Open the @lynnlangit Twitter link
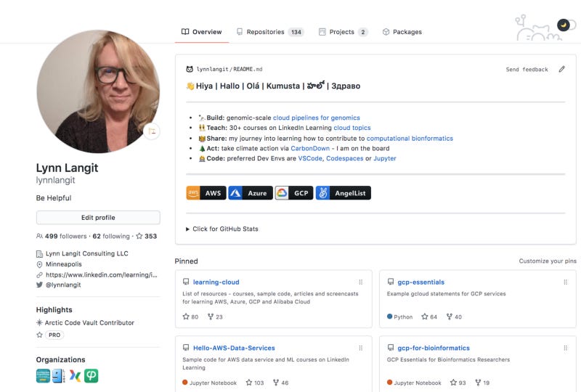The image size is (581, 392). [x=63, y=285]
